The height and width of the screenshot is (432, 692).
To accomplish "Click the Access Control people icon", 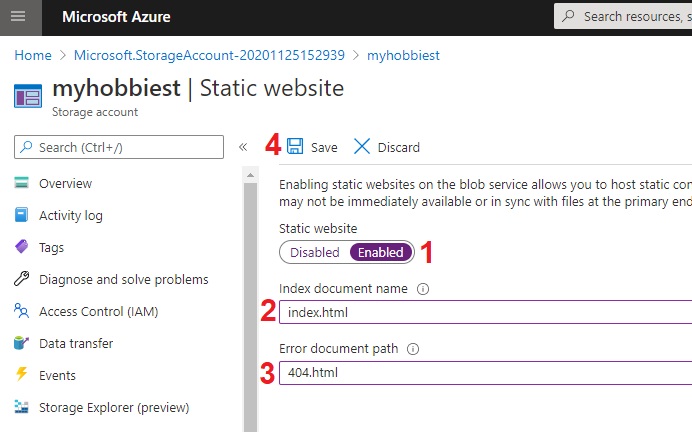I will (x=21, y=311).
